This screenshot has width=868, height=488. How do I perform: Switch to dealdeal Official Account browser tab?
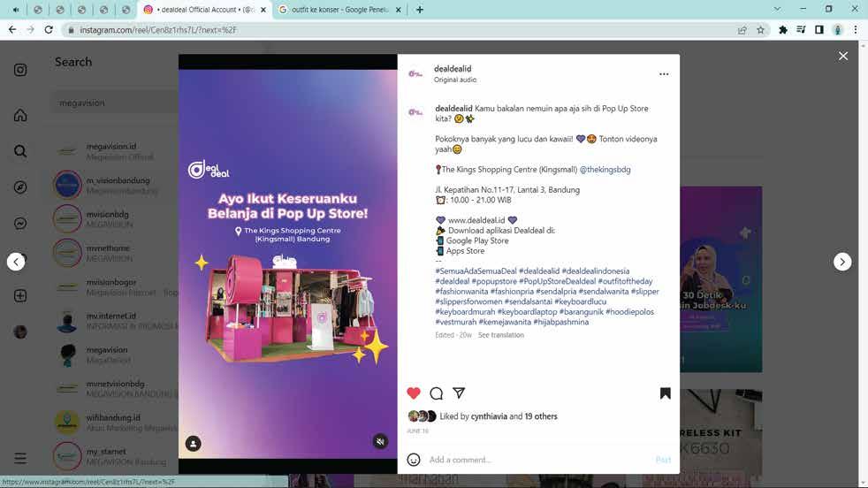205,10
